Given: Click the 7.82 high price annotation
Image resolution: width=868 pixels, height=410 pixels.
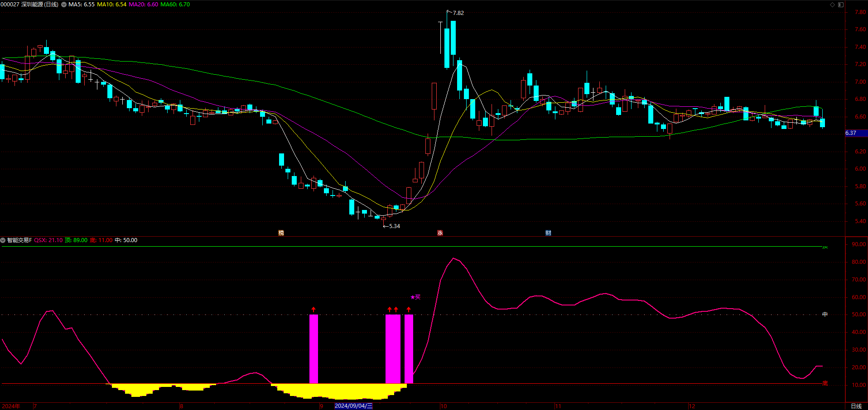Looking at the screenshot, I should 458,13.
